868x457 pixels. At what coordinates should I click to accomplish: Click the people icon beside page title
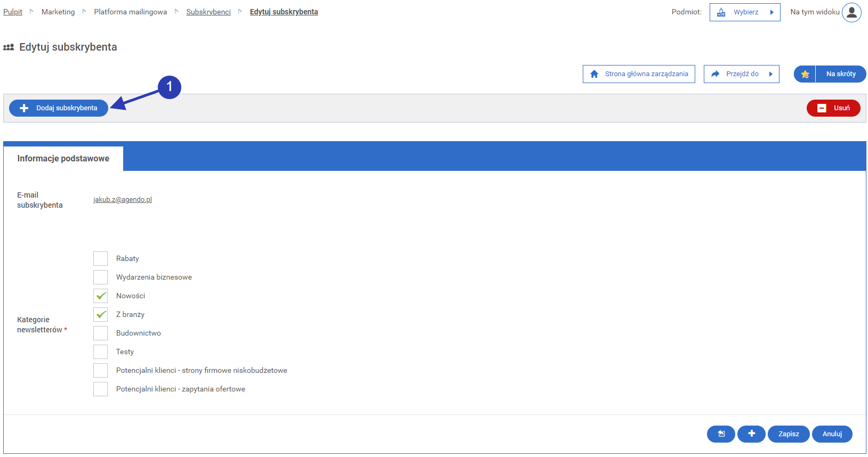9,47
